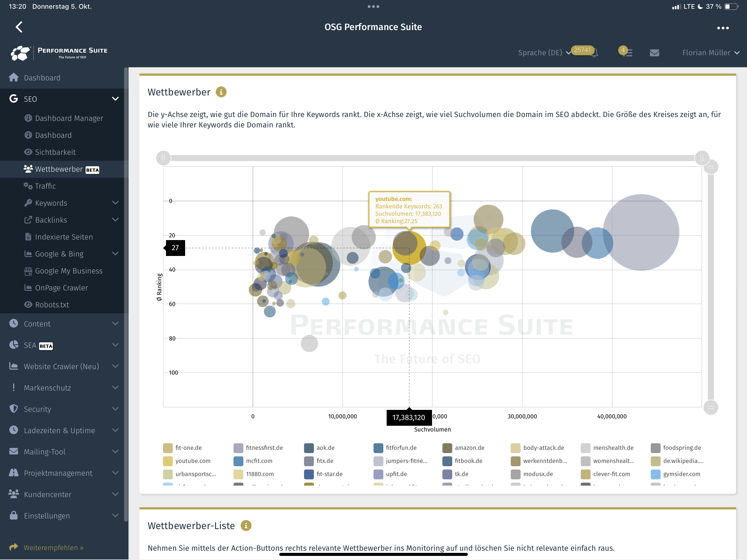The width and height of the screenshot is (747, 560).
Task: Collapse the SEO section chevron
Action: [115, 99]
